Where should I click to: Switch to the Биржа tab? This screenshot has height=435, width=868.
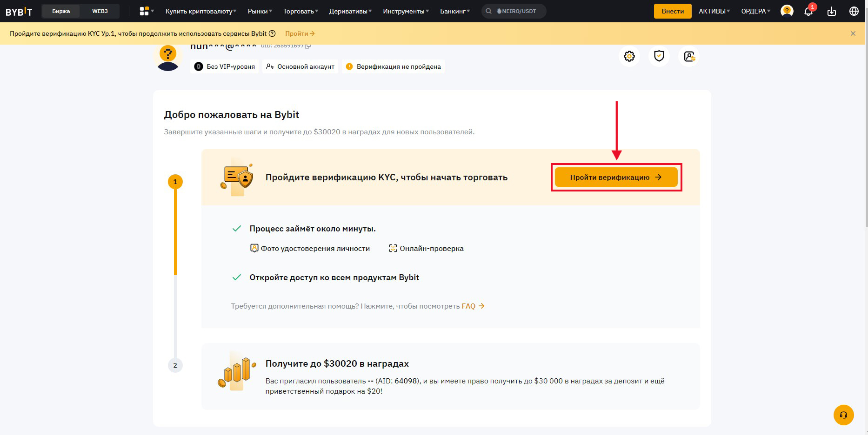61,11
